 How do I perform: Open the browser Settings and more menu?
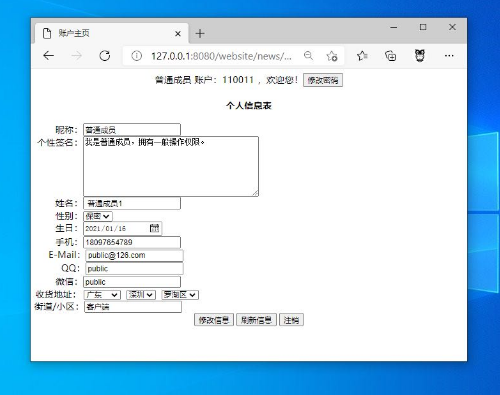coord(449,56)
